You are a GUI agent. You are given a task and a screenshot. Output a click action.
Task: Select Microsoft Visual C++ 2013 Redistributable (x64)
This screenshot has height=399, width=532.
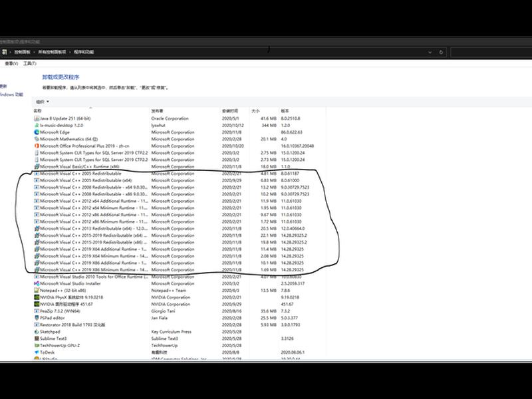tap(180, 229)
